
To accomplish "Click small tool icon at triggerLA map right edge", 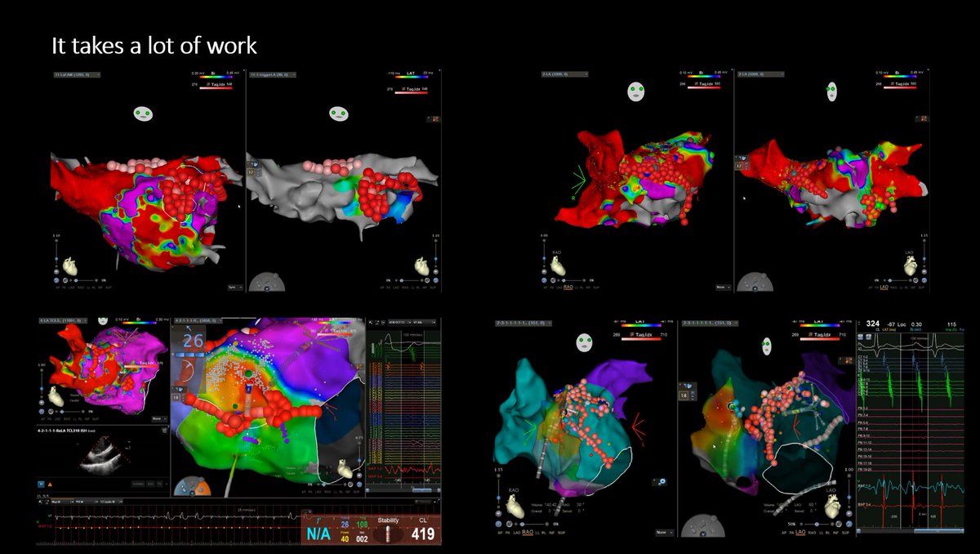I will point(433,119).
